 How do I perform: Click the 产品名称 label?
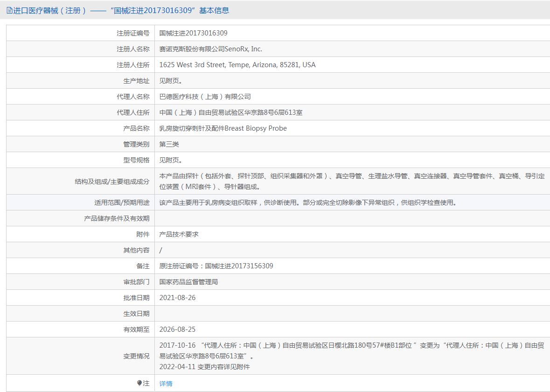click(x=136, y=128)
